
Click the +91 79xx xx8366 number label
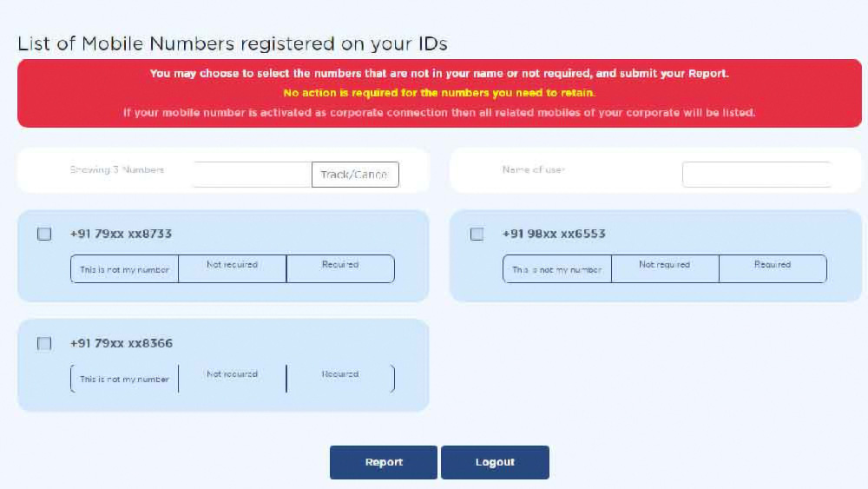pyautogui.click(x=121, y=343)
